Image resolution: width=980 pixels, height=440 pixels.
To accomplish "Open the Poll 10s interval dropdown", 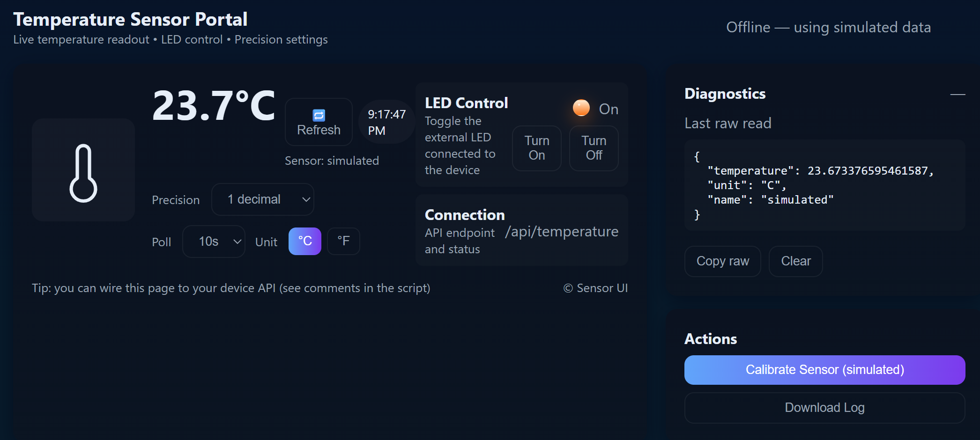I will (213, 242).
